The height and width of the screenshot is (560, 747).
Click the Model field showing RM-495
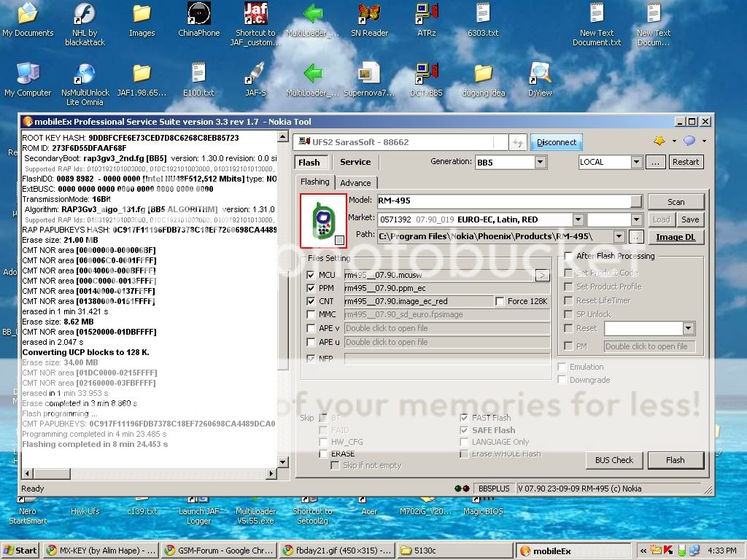tap(510, 201)
